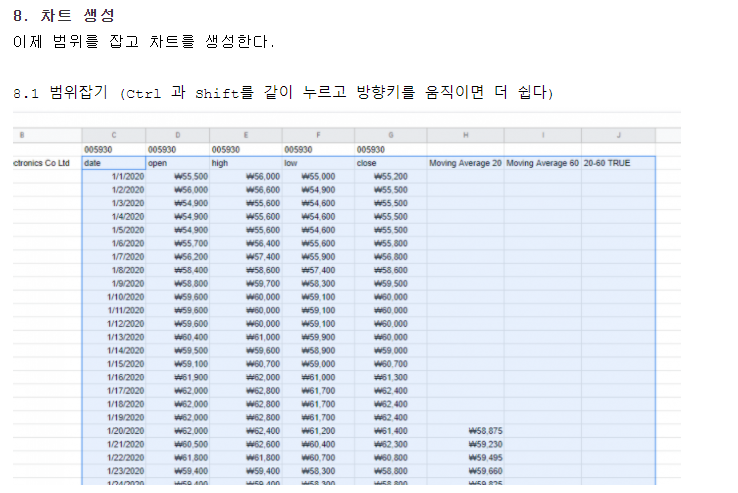738x493 pixels.
Task: Select the 'Moving Average 60' header cell
Action: click(x=542, y=162)
